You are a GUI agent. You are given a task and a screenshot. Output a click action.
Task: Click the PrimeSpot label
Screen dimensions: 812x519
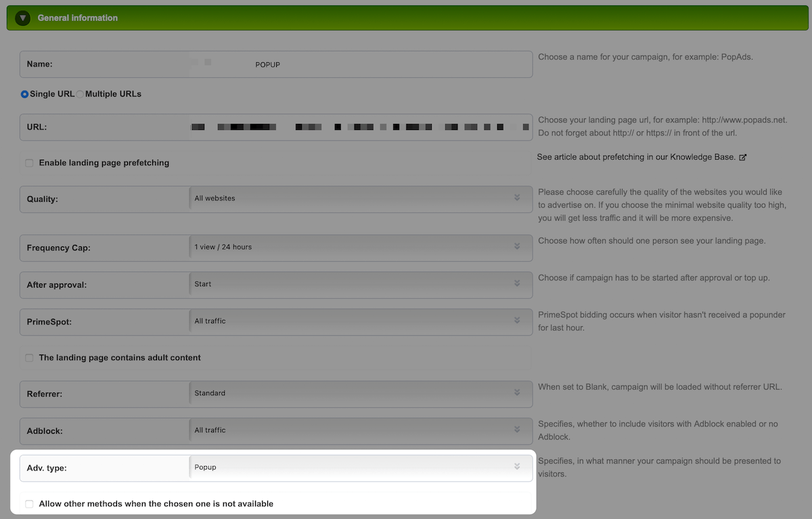[49, 322]
